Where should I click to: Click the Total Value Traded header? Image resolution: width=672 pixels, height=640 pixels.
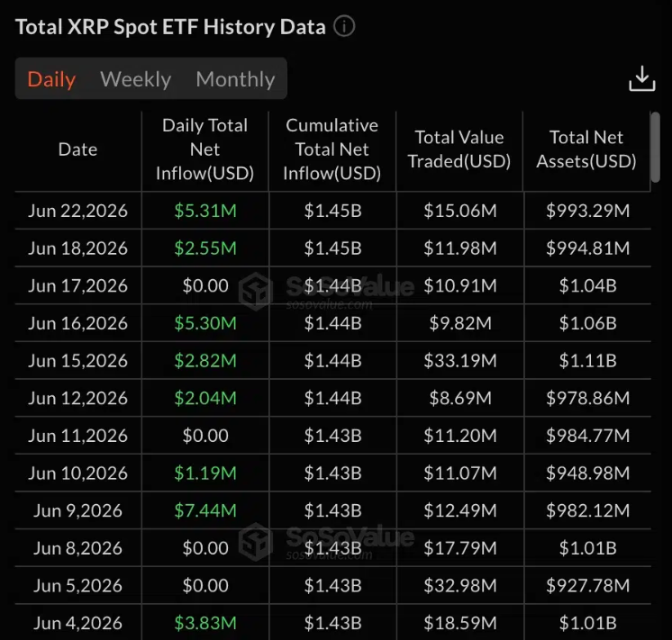459,149
